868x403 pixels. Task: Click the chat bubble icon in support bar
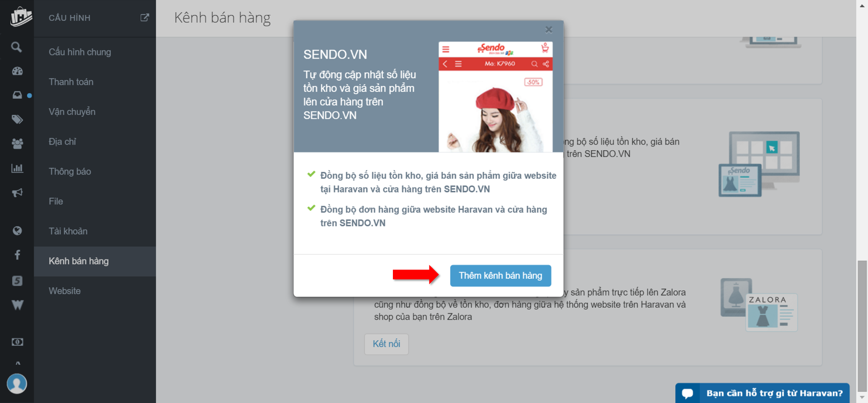click(x=687, y=393)
